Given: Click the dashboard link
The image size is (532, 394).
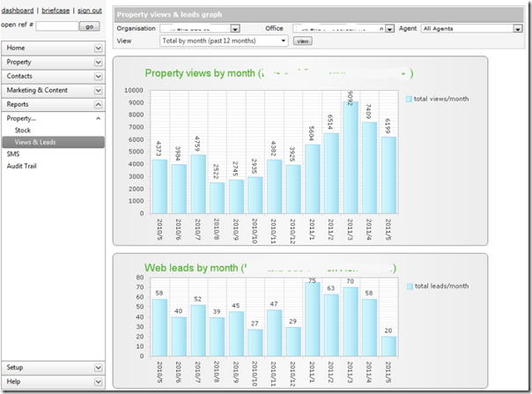Looking at the screenshot, I should [x=18, y=9].
